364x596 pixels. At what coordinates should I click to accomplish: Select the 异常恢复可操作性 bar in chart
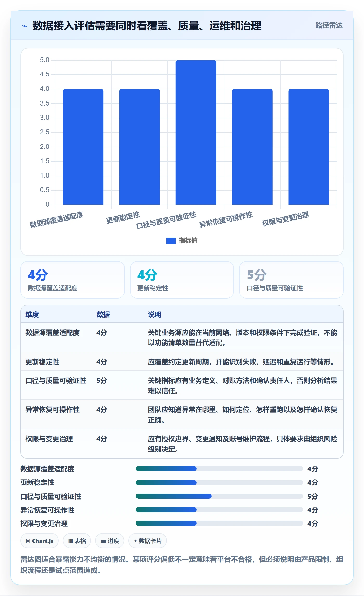coord(252,147)
